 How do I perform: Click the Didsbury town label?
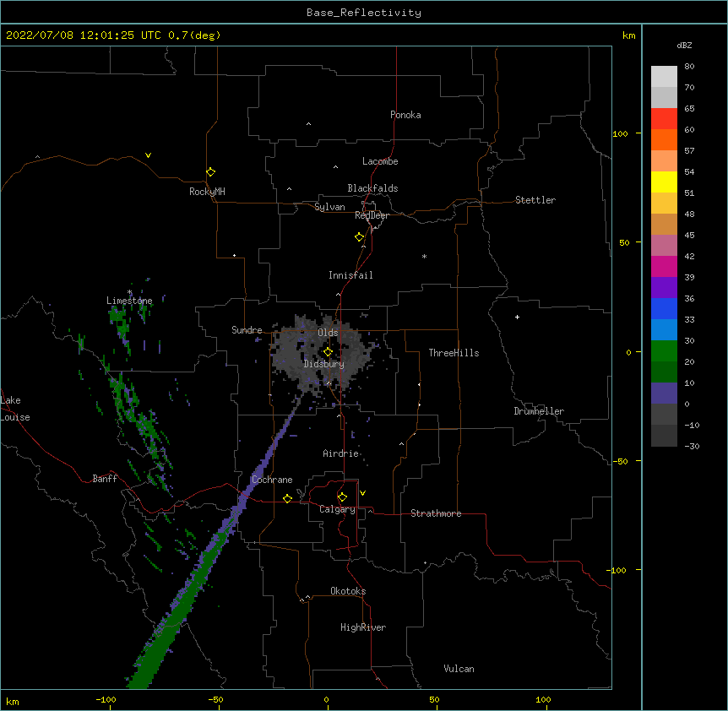323,364
